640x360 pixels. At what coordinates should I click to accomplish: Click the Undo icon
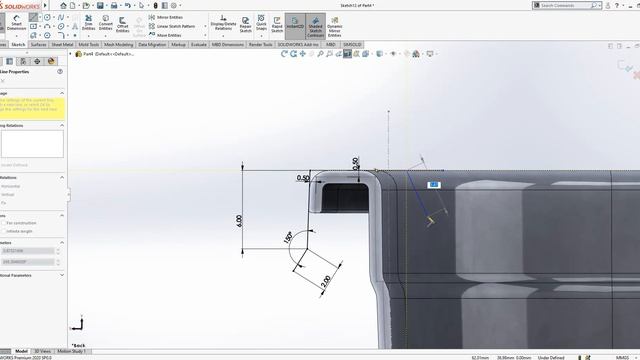point(127,5)
